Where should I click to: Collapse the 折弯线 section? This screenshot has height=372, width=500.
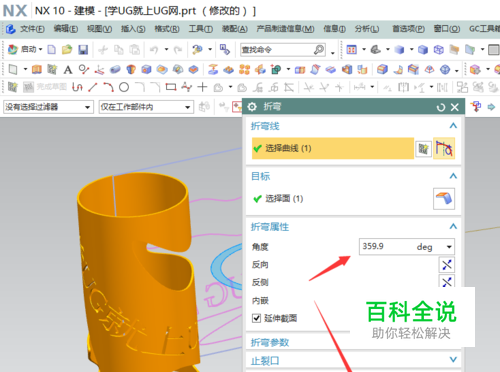453,126
